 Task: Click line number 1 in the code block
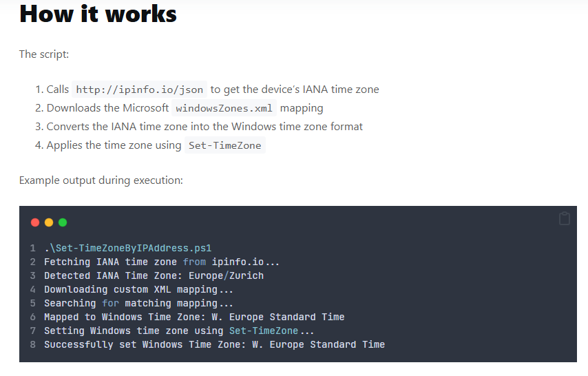pos(32,248)
